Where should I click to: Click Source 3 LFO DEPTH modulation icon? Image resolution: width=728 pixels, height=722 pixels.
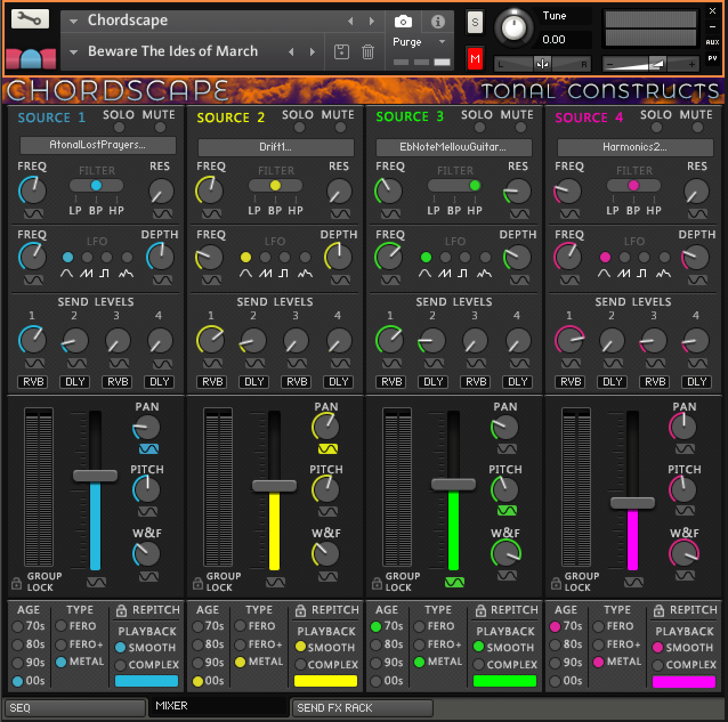pyautogui.click(x=519, y=280)
